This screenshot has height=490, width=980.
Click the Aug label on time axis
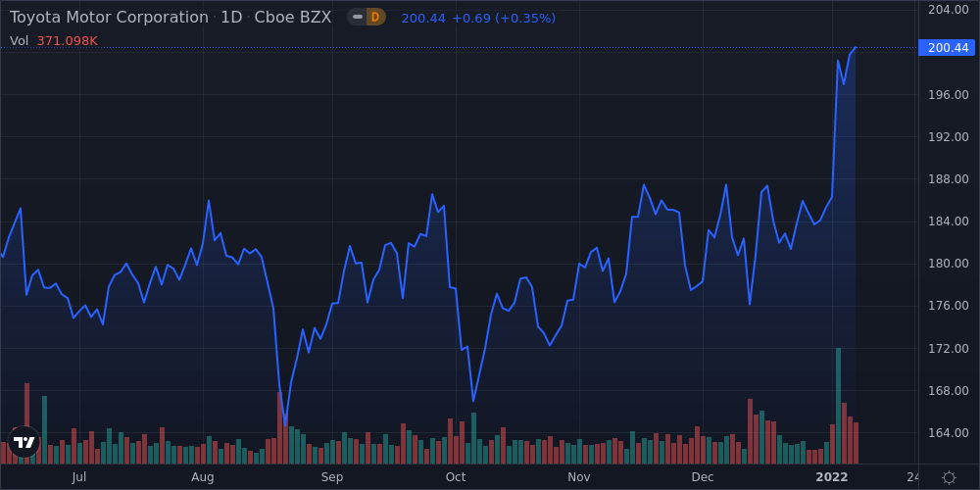click(x=203, y=477)
